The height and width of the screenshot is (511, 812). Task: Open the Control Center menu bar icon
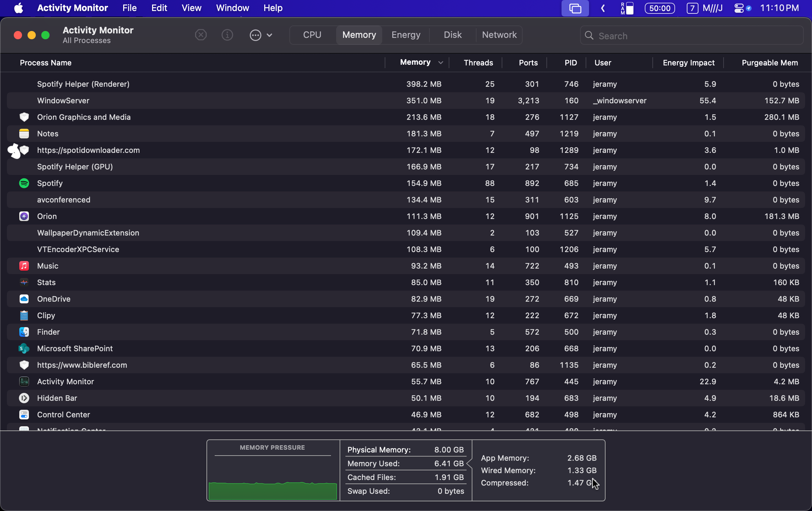[739, 8]
